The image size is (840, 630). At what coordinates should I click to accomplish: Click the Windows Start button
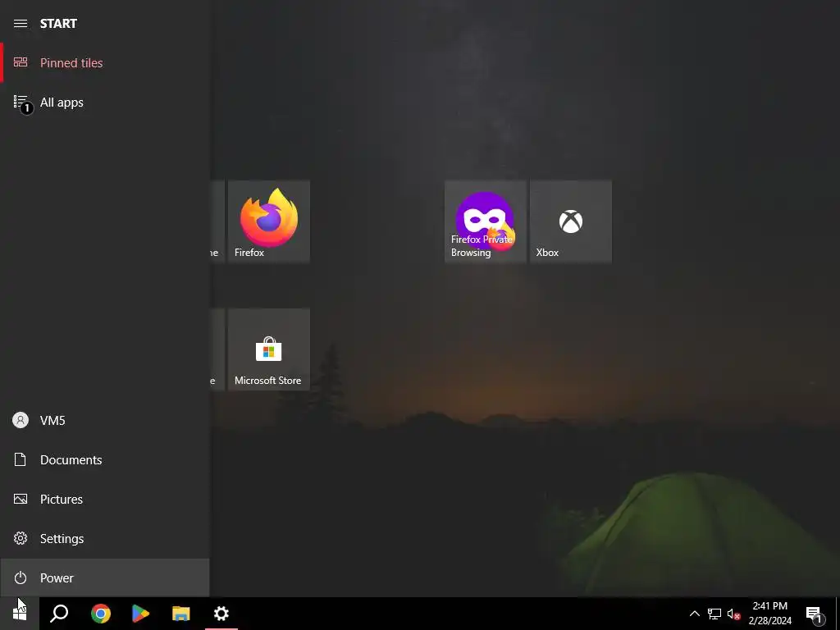coord(20,614)
